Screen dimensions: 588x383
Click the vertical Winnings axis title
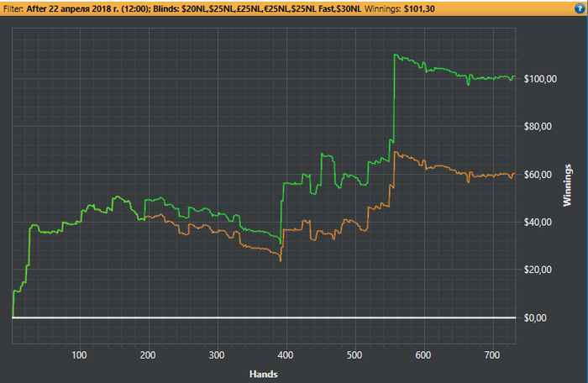pyautogui.click(x=567, y=186)
